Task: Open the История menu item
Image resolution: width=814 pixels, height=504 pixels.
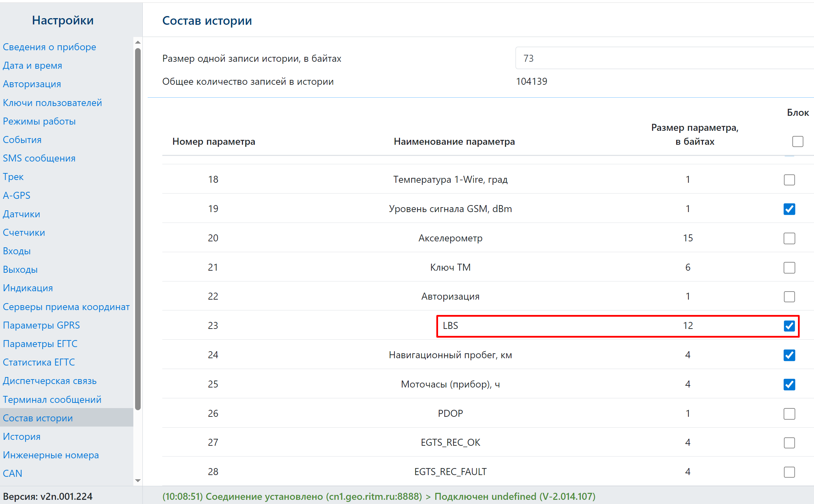Action: tap(22, 437)
